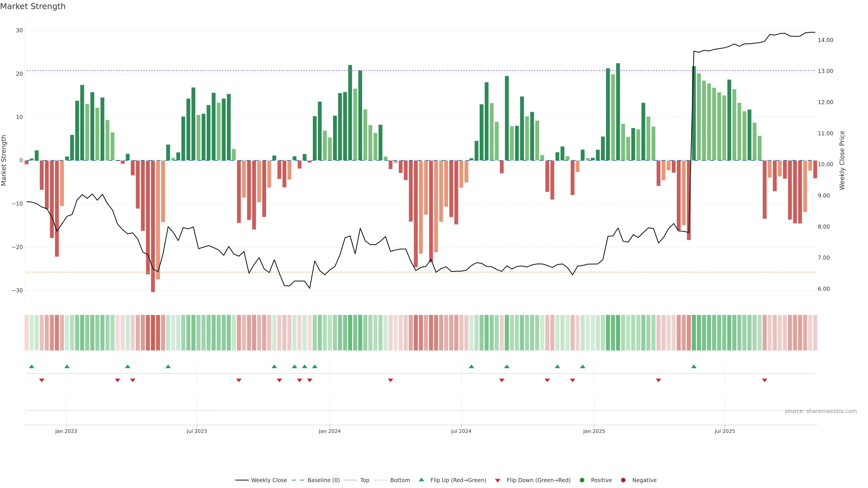Click the Jan 2023 x-axis label
The height and width of the screenshot is (488, 868).
pos(66,431)
